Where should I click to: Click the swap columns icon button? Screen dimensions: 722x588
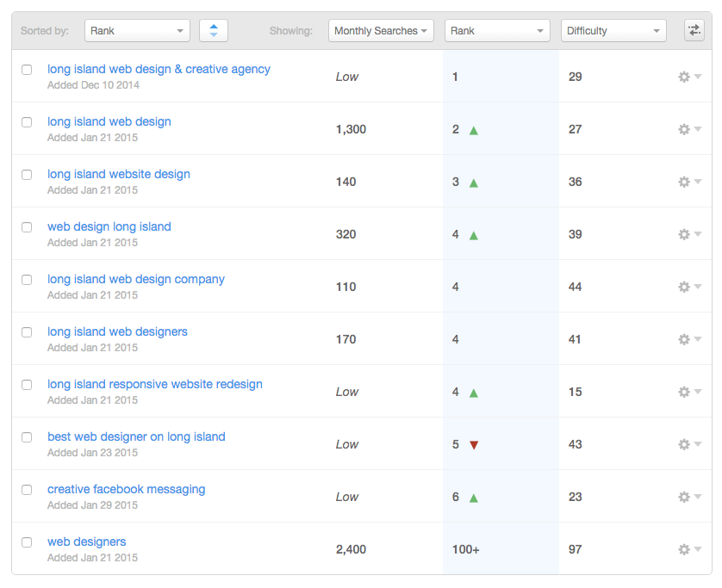coord(694,31)
